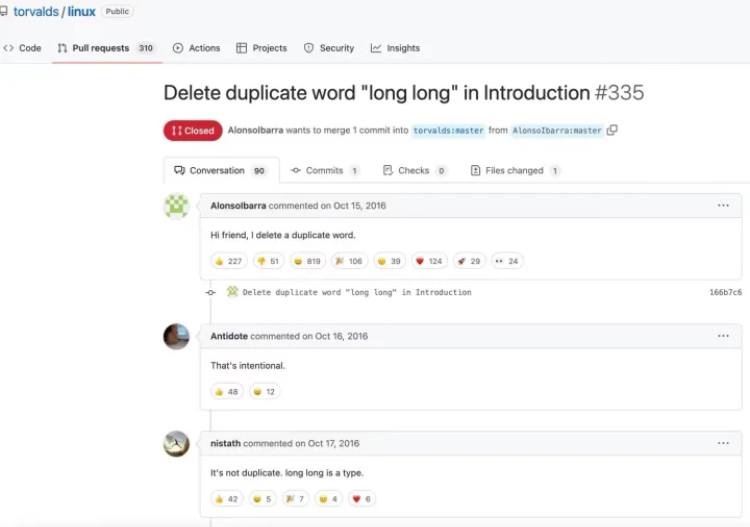This screenshot has width=750, height=527.
Task: Toggle heart reaction with 124 count
Action: pos(429,261)
